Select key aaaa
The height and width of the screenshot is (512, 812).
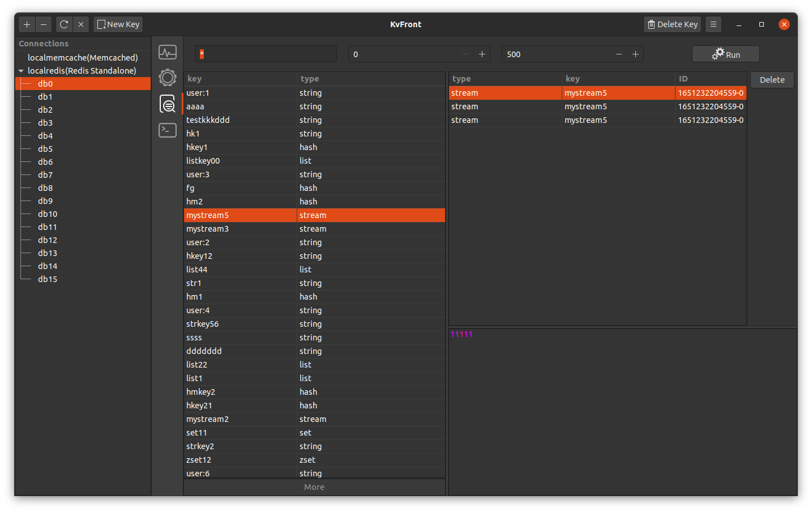click(x=314, y=106)
